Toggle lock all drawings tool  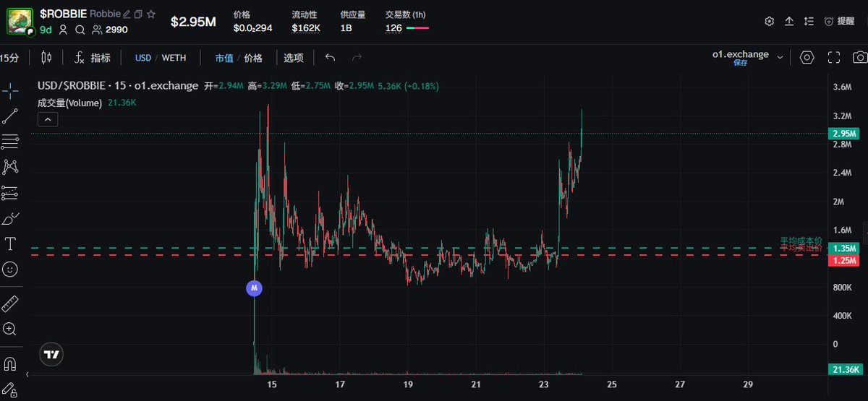(10, 389)
